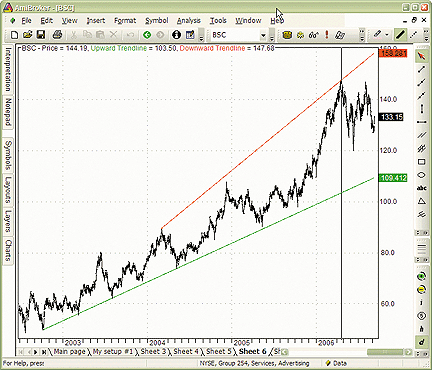Viewport: 432px width, 370px height.
Task: Click the yellow zoom out icon
Action: point(422,289)
